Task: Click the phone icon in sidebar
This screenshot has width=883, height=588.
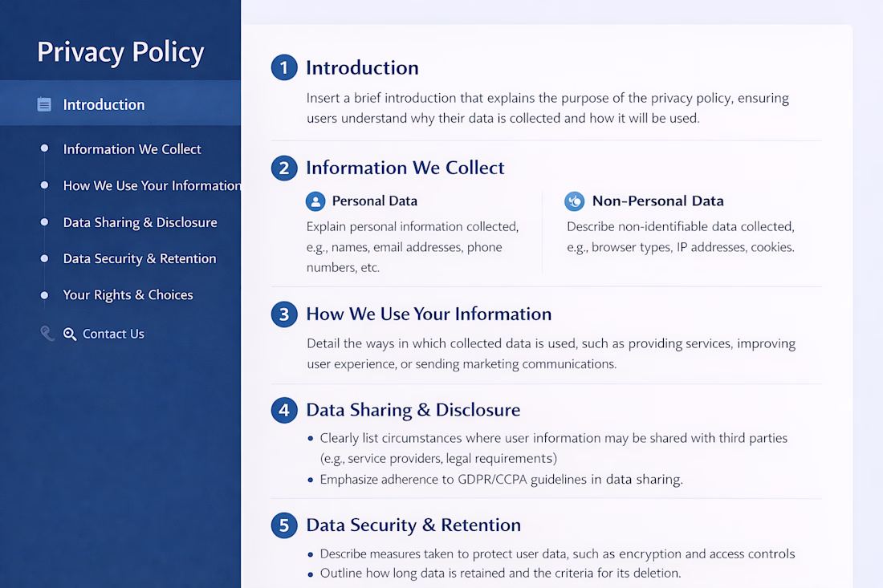Action: (47, 334)
